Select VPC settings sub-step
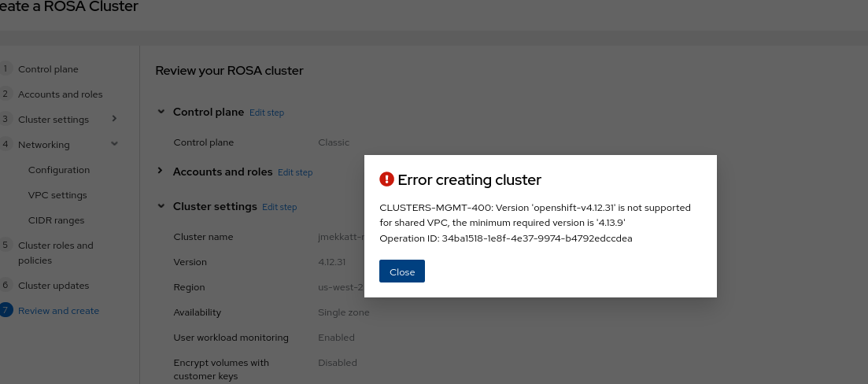Image resolution: width=868 pixels, height=384 pixels. 57,195
